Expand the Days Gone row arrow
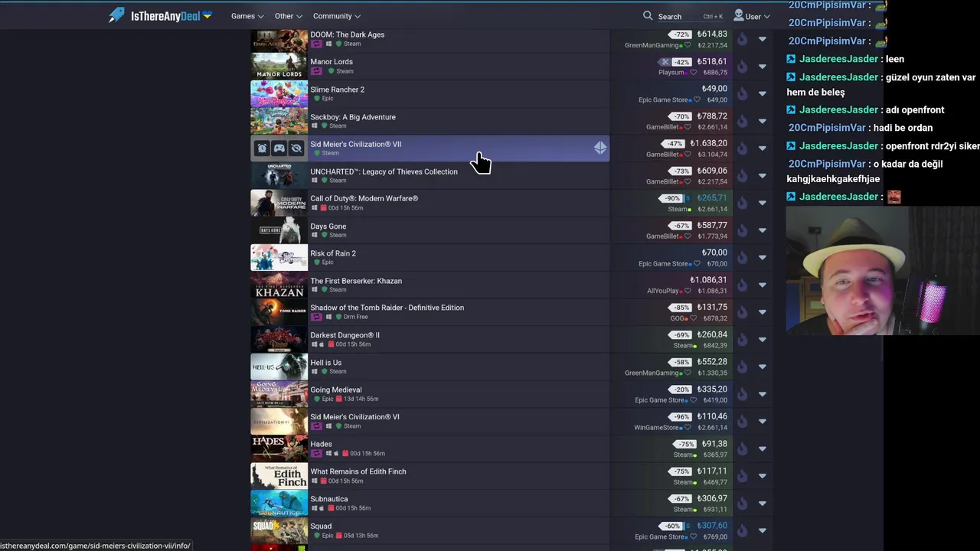Screen dimensions: 980x551 tap(762, 230)
